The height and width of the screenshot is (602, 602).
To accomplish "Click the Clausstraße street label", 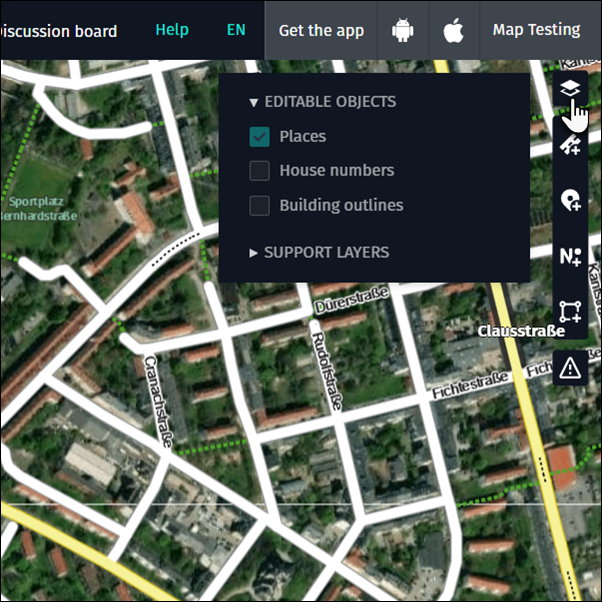I will pyautogui.click(x=521, y=331).
